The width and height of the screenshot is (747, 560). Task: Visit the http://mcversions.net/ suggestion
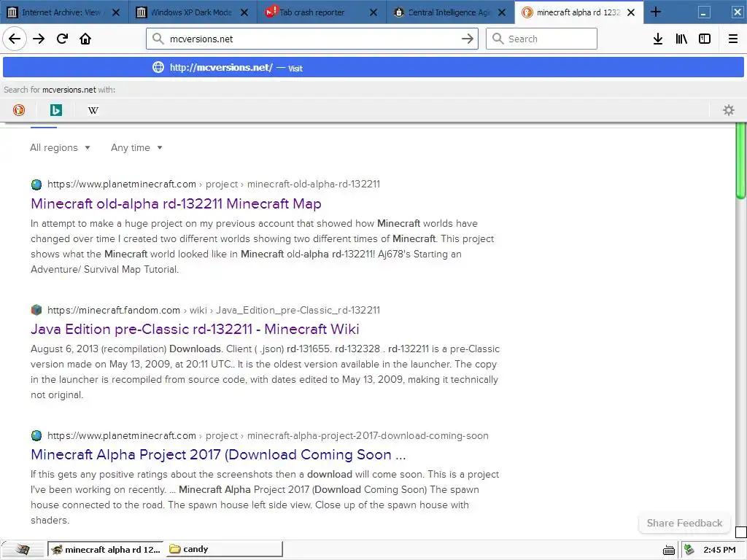click(373, 67)
